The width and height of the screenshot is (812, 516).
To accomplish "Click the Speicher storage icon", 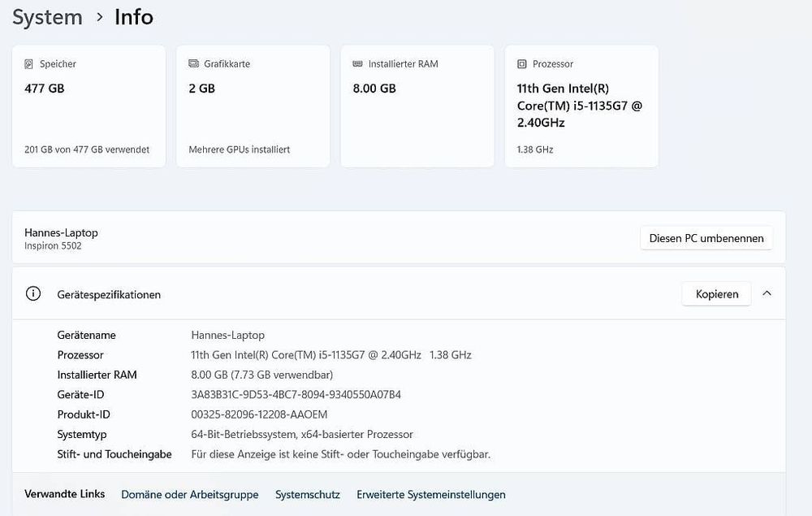I will click(28, 63).
